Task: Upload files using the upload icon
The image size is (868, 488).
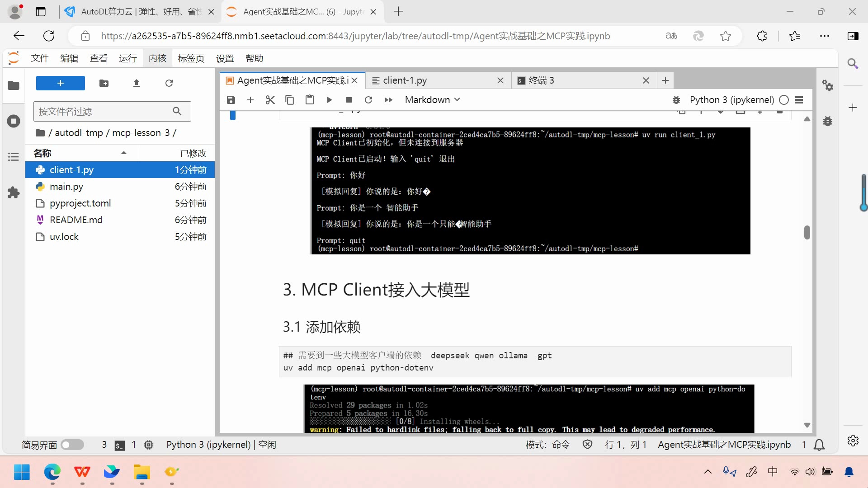Action: point(137,83)
